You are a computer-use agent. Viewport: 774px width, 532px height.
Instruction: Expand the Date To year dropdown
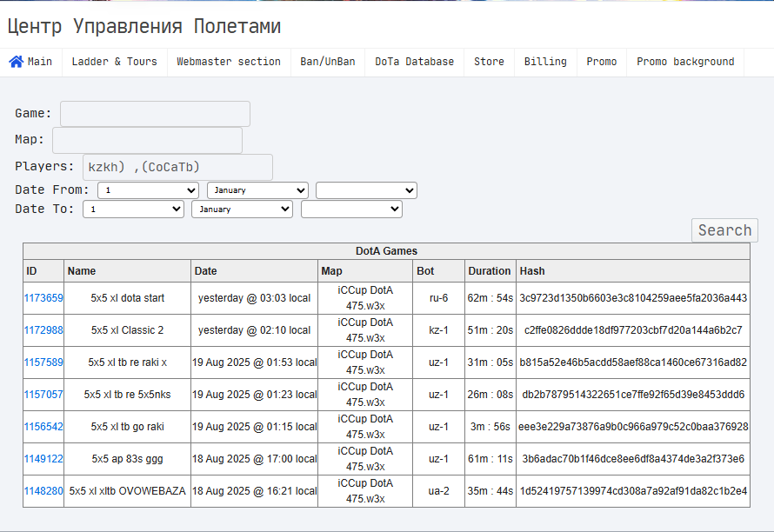[x=351, y=209]
